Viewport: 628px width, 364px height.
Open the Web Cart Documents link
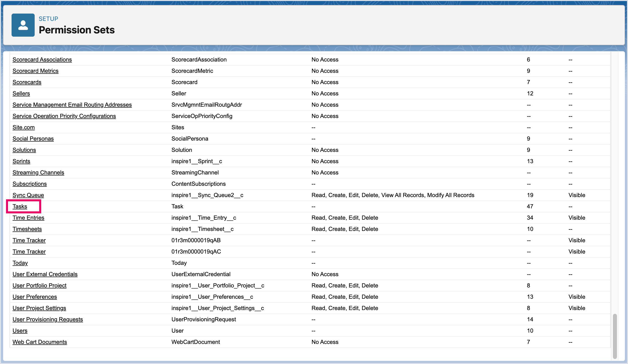point(40,342)
